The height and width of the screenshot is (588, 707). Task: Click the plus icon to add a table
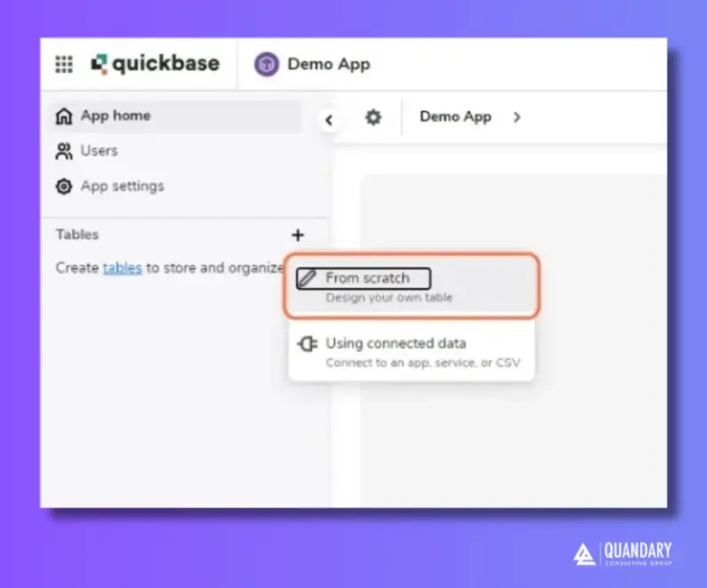point(297,234)
